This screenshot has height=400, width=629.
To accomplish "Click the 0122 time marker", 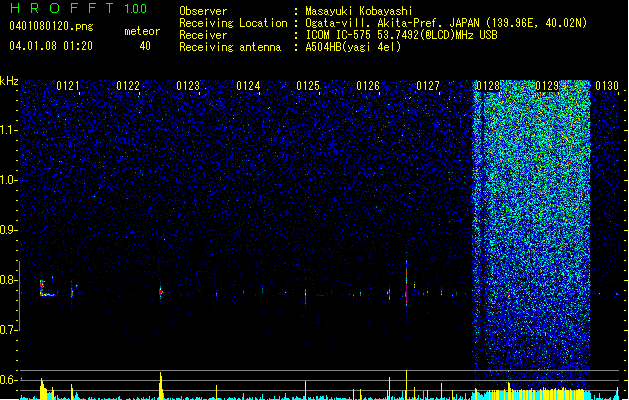I will tap(128, 86).
